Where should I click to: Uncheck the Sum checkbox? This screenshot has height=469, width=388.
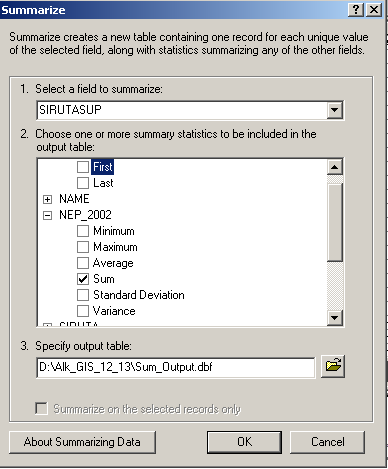[x=83, y=279]
